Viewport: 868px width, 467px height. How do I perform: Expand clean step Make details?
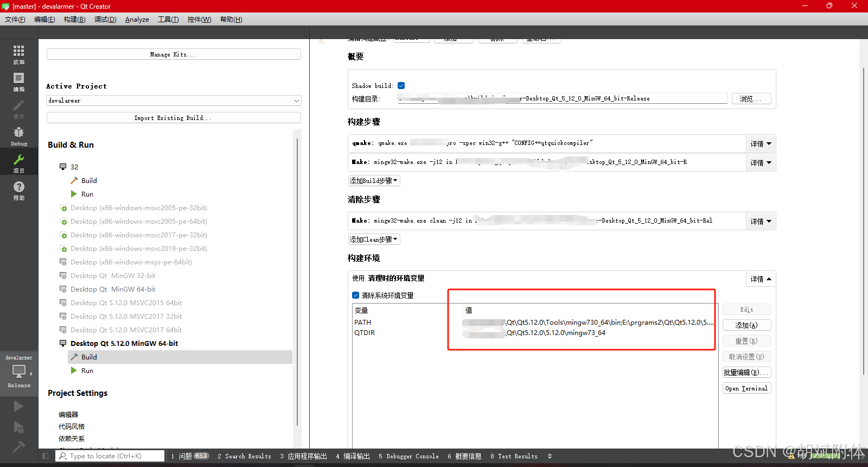click(x=761, y=221)
